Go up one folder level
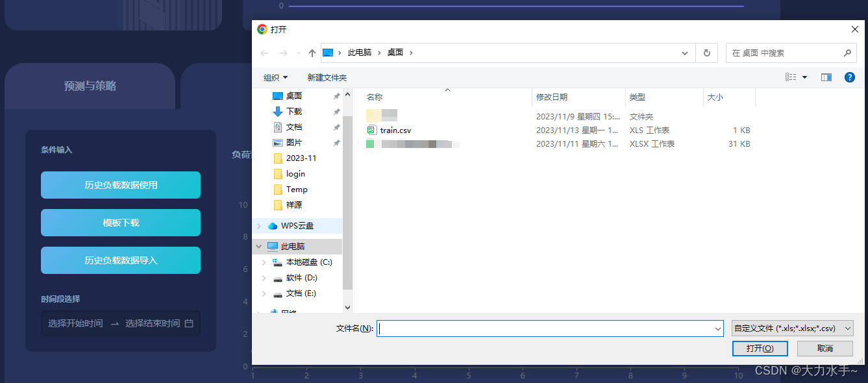868x383 pixels. [x=312, y=53]
